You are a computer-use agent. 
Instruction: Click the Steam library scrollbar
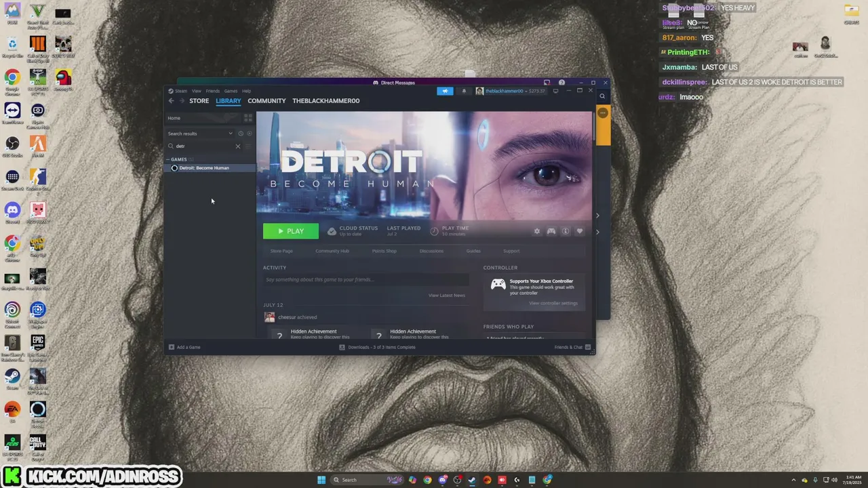(x=594, y=126)
